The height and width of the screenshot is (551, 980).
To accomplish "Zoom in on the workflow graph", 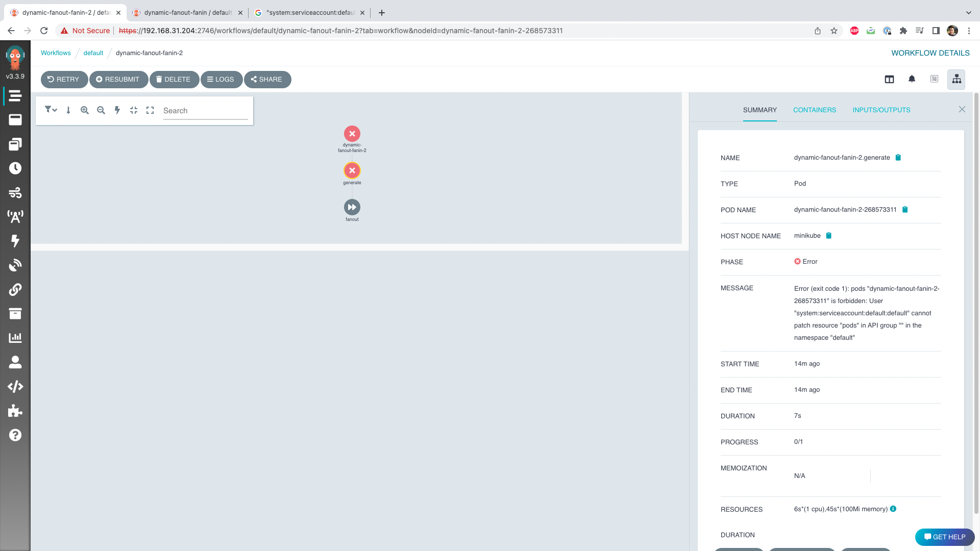I will (x=85, y=110).
